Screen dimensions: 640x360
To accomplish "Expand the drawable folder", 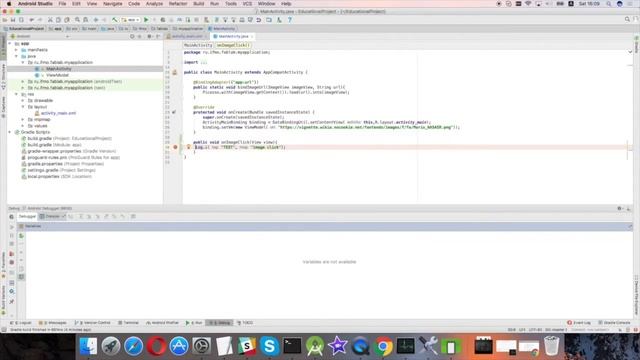I will point(23,100).
